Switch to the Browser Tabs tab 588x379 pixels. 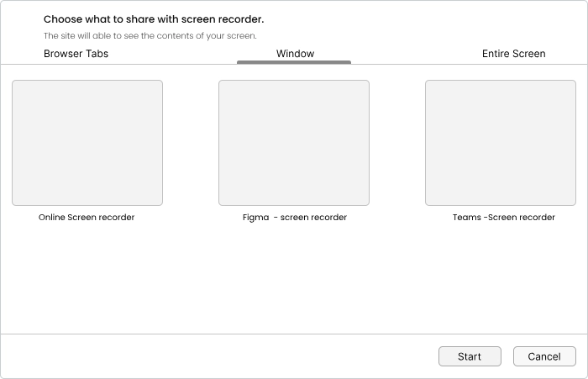pos(76,54)
